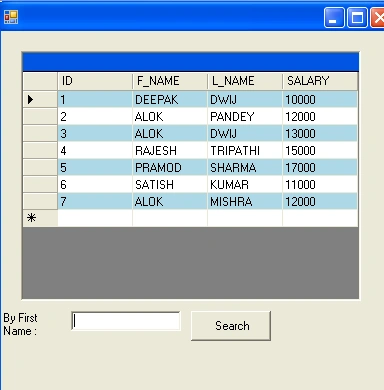
Task: Sort by the F_NAME column header
Action: [x=170, y=81]
